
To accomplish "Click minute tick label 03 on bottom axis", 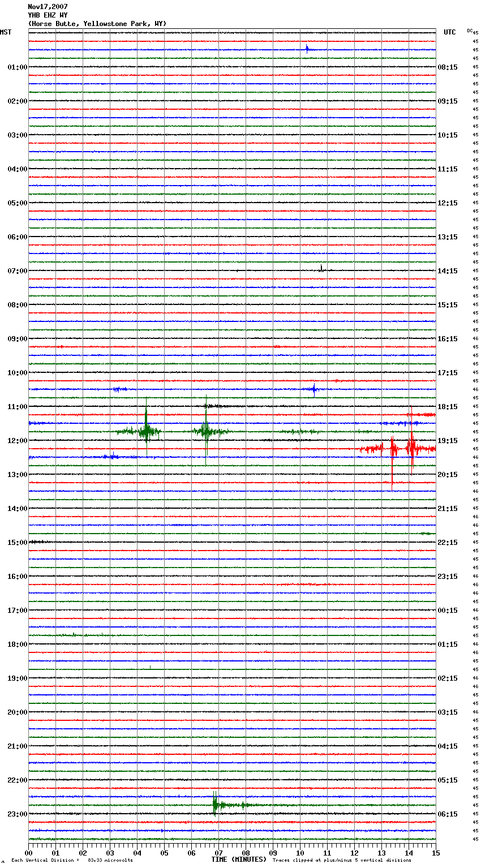I will coord(110,853).
